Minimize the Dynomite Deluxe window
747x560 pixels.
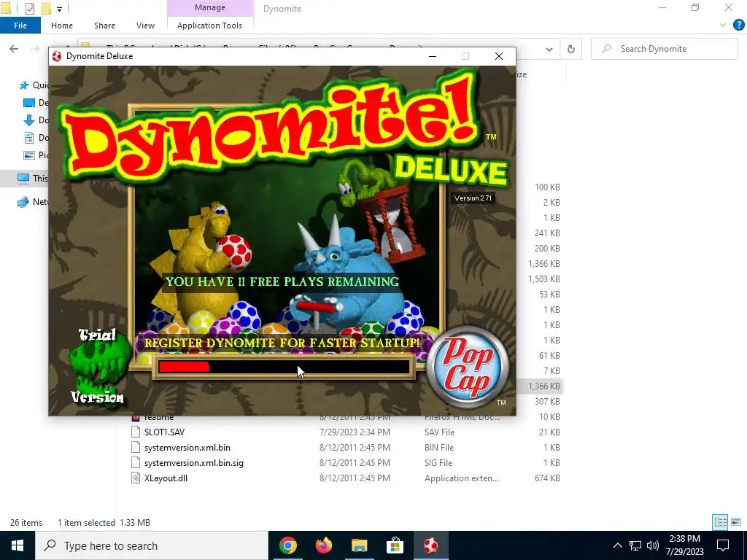click(433, 56)
